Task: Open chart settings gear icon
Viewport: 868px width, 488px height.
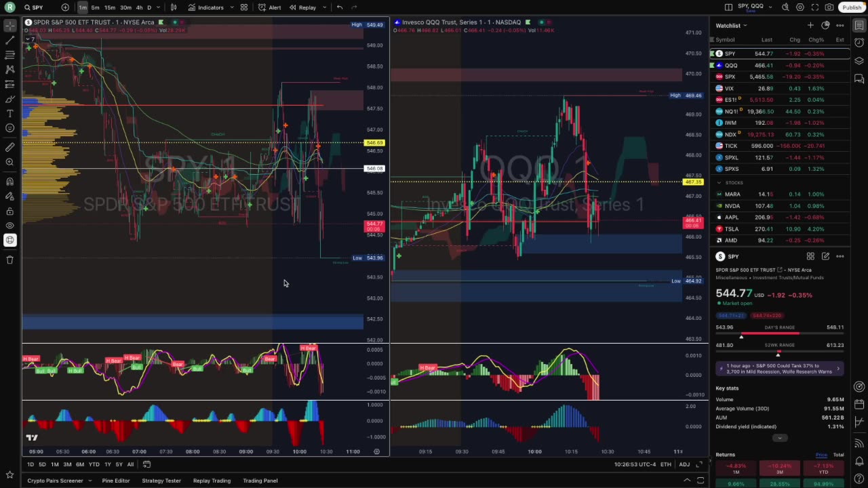Action: [800, 7]
